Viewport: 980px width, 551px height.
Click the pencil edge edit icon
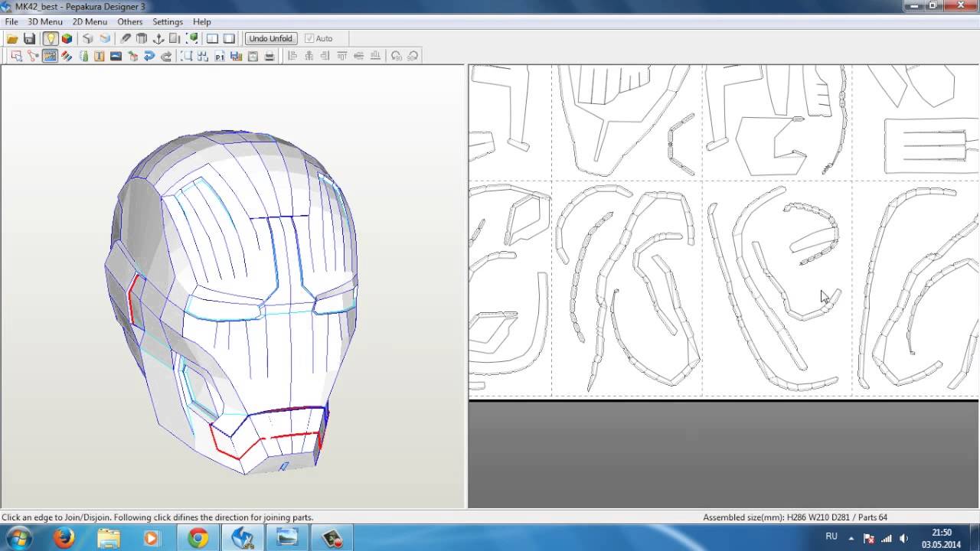pyautogui.click(x=126, y=38)
